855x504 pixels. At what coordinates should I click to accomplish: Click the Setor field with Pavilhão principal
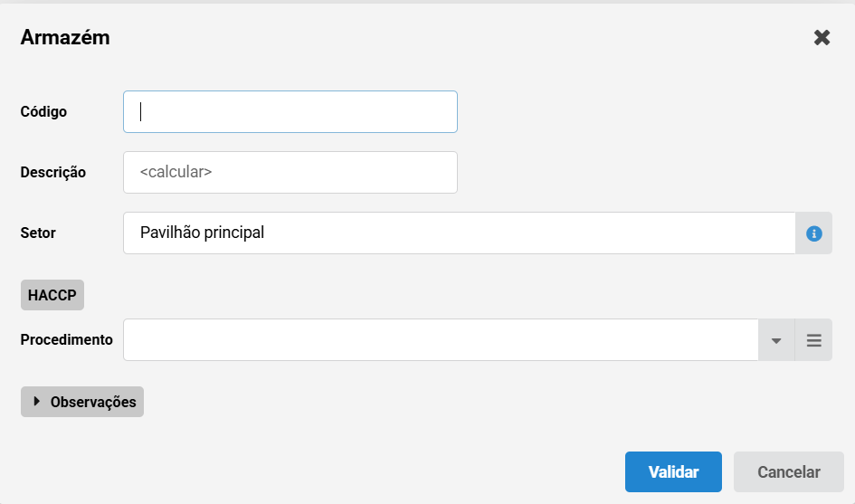click(459, 233)
